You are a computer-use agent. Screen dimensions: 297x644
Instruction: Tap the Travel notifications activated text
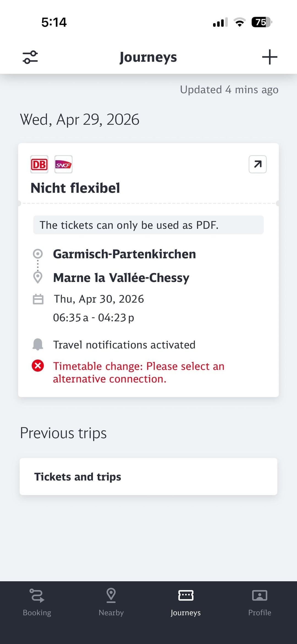click(x=124, y=345)
